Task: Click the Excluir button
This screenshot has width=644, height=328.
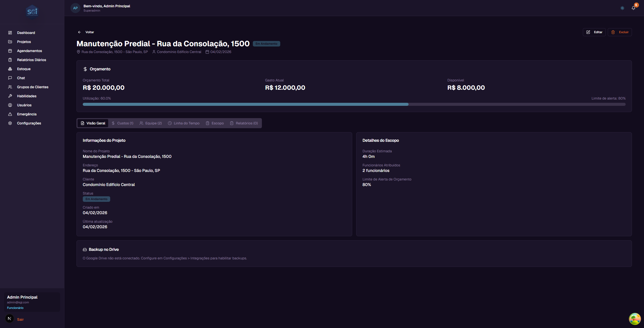Action: tap(620, 32)
